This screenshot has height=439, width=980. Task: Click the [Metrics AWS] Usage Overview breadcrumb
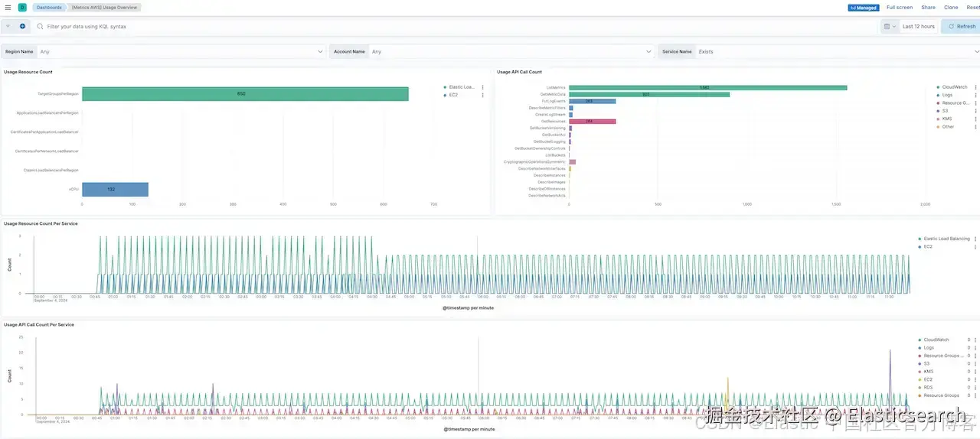coord(104,7)
